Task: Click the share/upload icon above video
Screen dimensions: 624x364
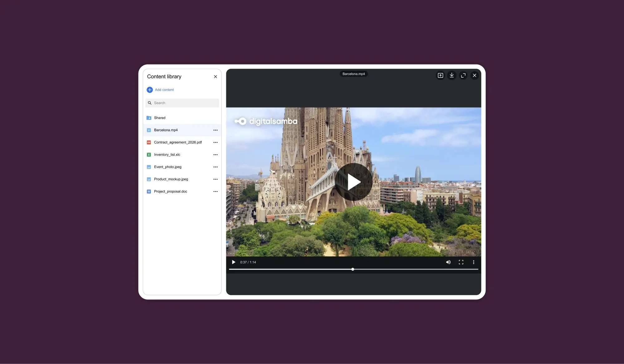Action: [440, 75]
